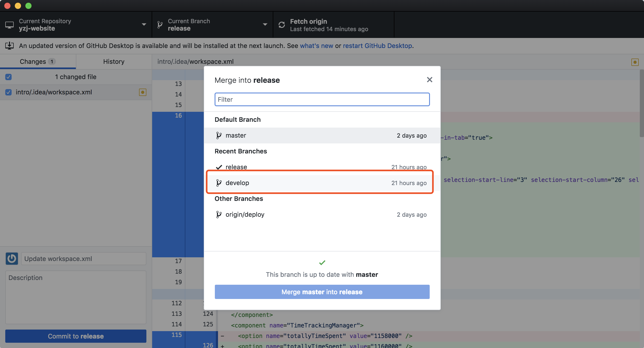Click the Commit to release button

[x=76, y=336]
